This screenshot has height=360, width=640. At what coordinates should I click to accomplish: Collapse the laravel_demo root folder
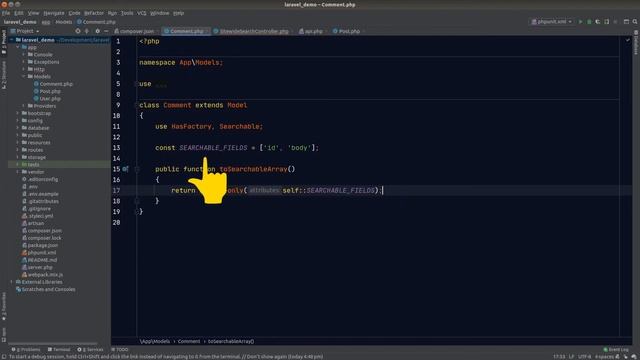[12, 40]
